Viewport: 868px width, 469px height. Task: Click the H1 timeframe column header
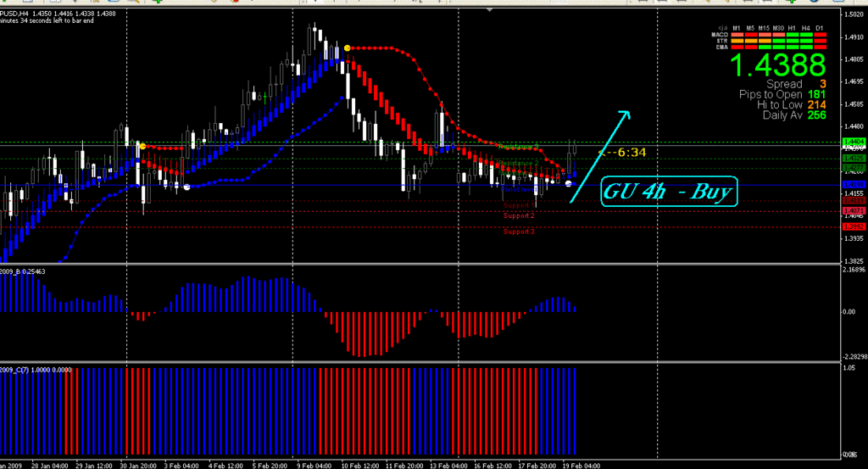pyautogui.click(x=792, y=28)
